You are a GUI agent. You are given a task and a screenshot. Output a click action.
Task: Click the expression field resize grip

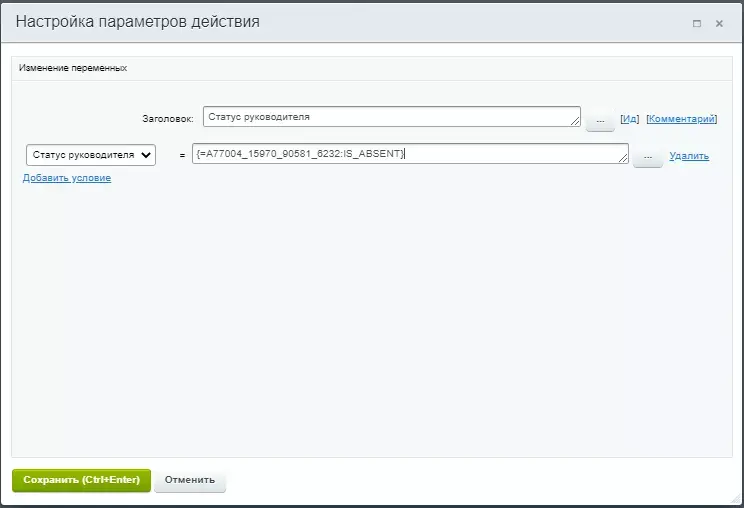pos(623,158)
